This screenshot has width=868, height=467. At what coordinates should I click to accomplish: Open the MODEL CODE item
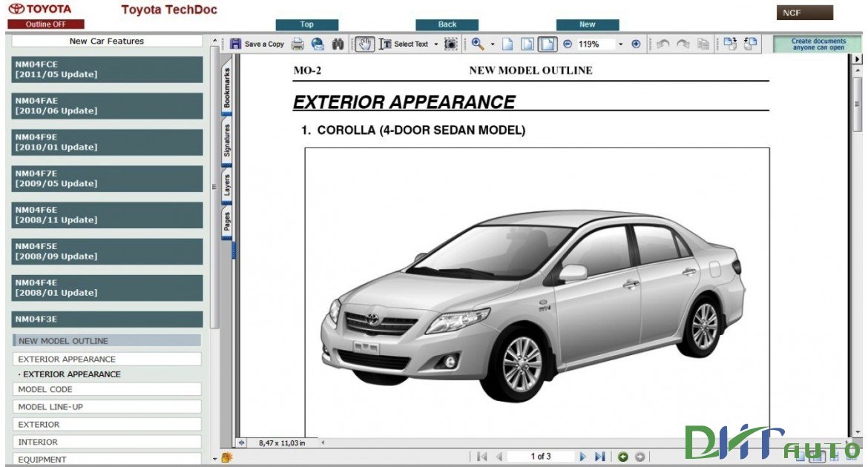pyautogui.click(x=107, y=389)
